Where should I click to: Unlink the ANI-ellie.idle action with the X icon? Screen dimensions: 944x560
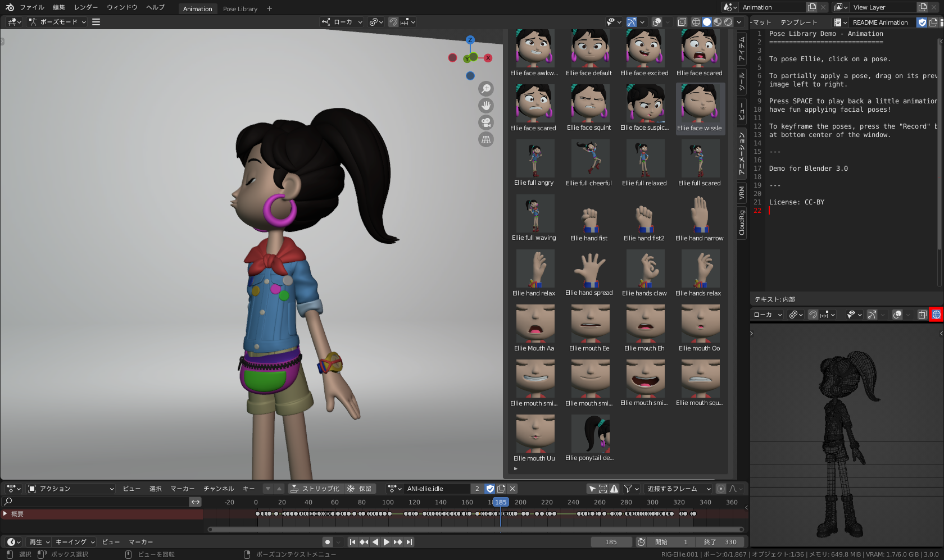(512, 489)
